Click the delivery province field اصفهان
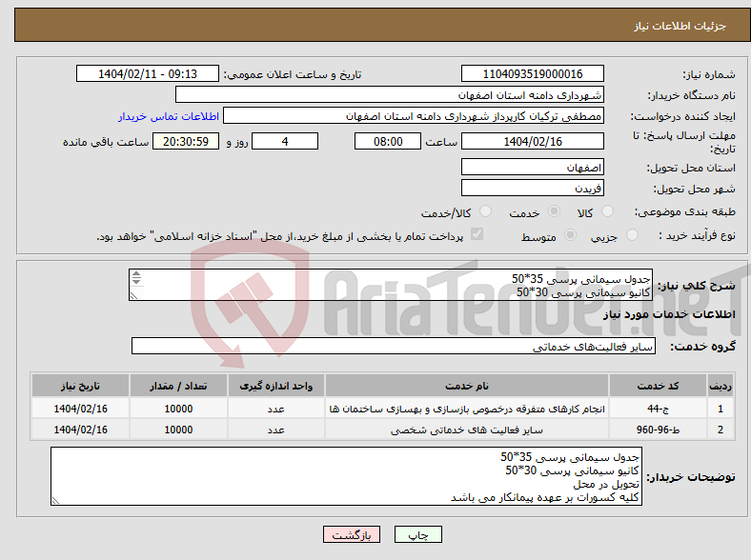This screenshot has width=751, height=560. [x=532, y=167]
